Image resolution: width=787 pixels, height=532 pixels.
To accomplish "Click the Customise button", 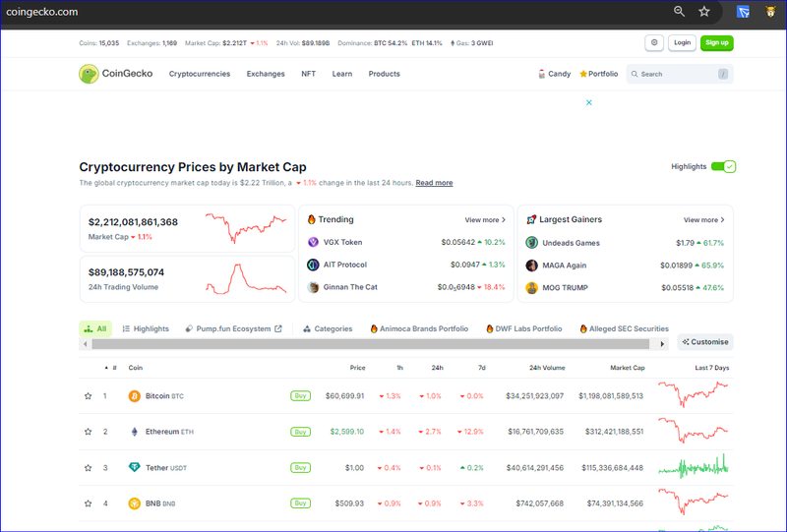I will click(705, 342).
